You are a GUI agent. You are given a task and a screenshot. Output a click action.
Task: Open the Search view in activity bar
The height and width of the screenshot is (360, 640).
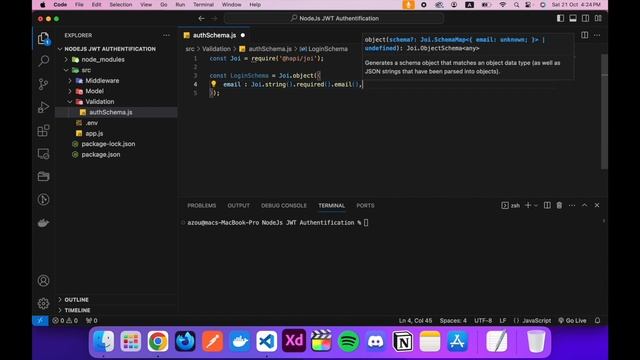click(x=43, y=61)
